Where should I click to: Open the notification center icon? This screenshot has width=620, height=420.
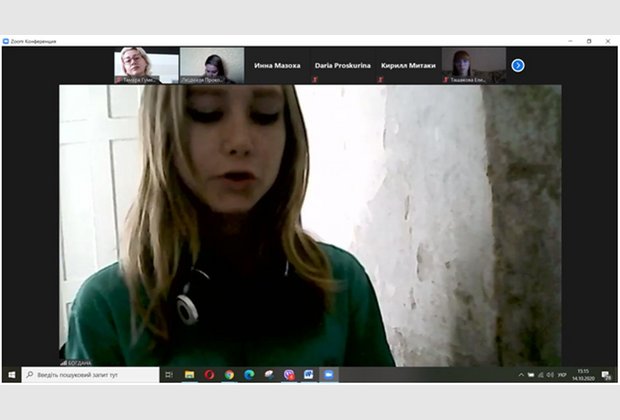pyautogui.click(x=606, y=375)
